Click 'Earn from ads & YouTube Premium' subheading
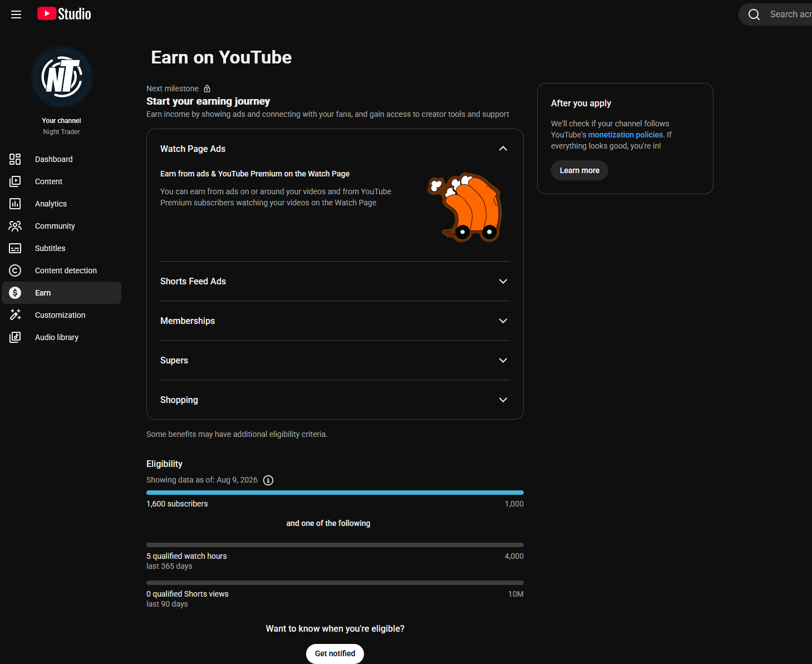Viewport: 812px width, 664px height. point(255,174)
